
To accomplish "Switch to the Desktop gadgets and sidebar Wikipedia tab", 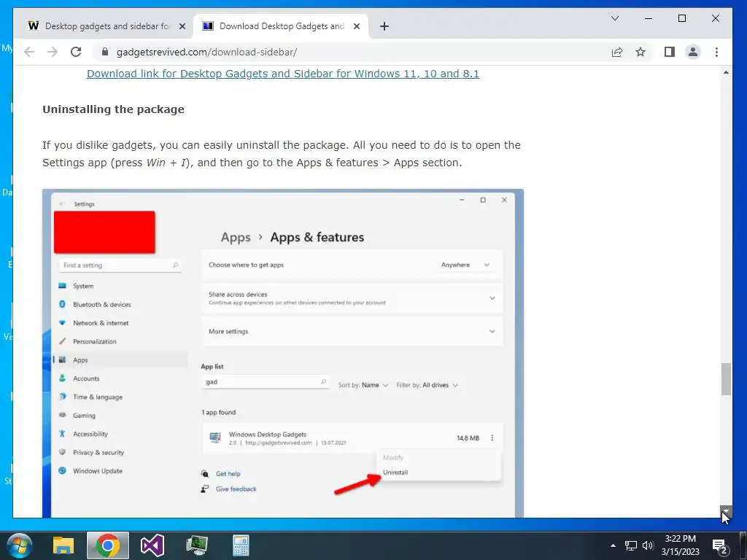I will [x=105, y=26].
